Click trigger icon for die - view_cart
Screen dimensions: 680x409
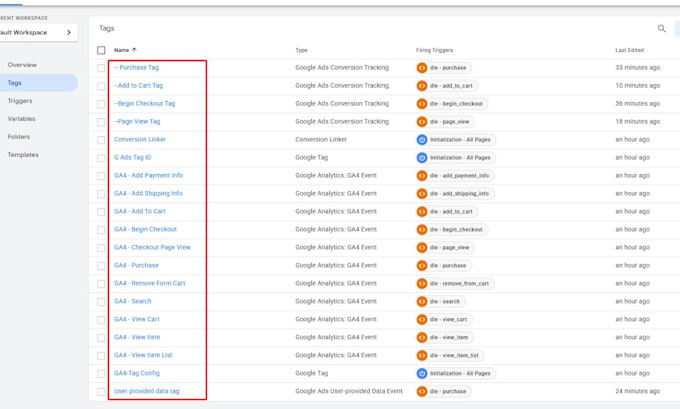coord(422,320)
